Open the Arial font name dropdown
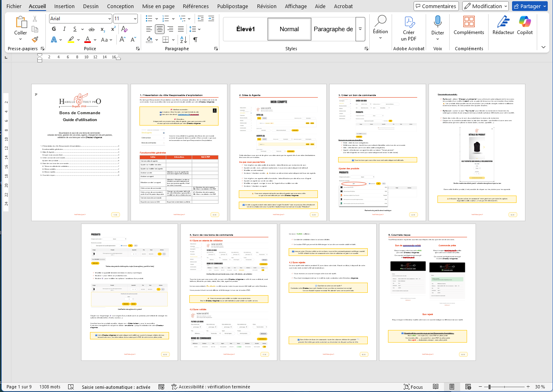Screen dimensions: 553x392 click(x=109, y=19)
